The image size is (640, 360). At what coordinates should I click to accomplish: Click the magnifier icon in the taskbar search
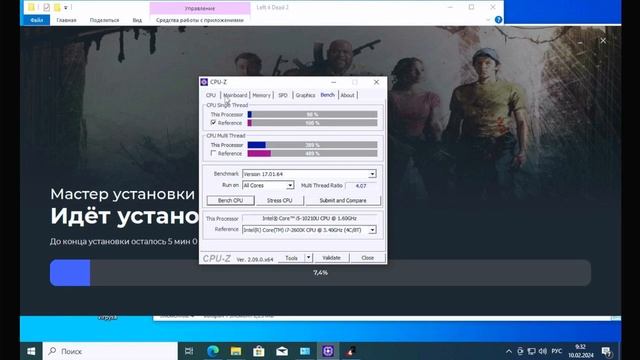coord(52,351)
